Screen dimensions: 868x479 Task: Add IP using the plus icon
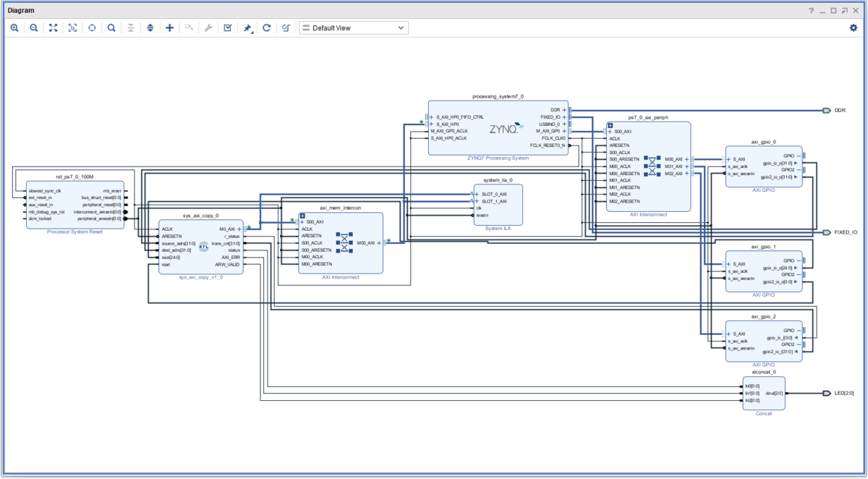170,27
